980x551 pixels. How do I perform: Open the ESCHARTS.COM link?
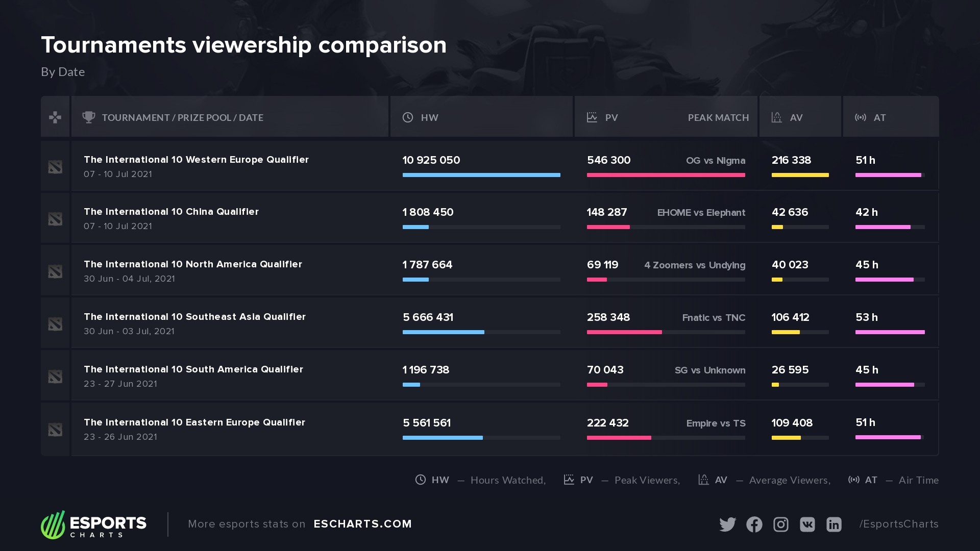(362, 524)
